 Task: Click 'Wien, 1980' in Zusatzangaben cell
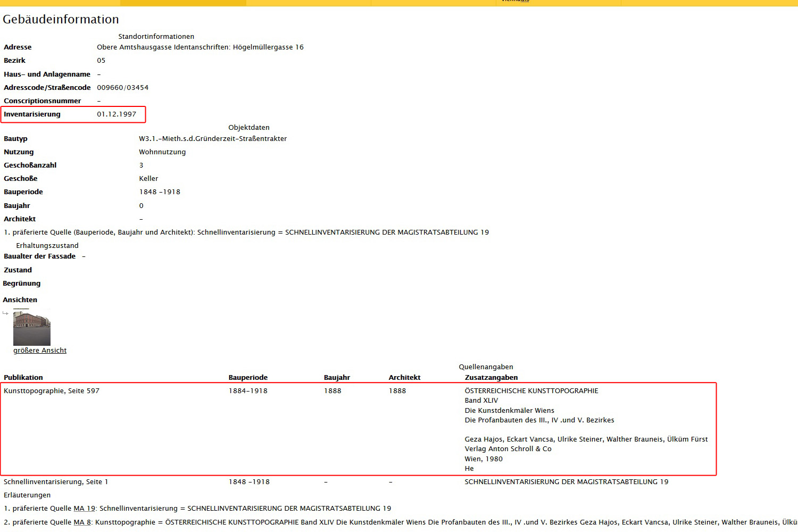[x=484, y=459]
